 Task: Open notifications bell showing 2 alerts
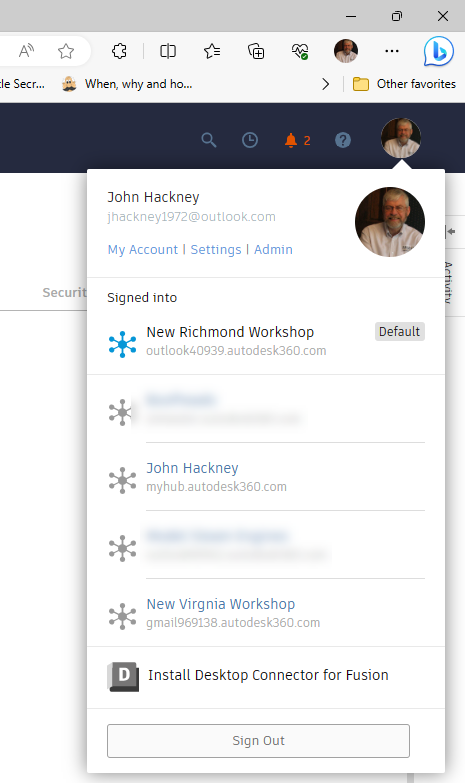pyautogui.click(x=297, y=140)
